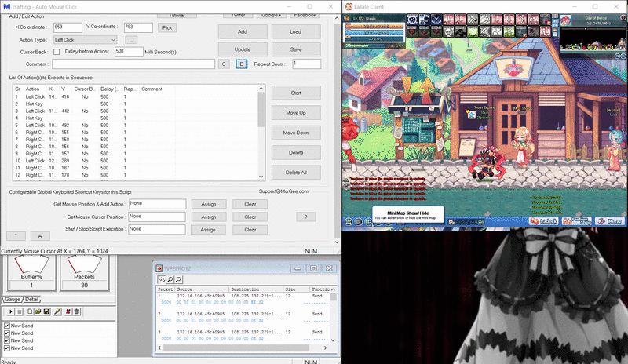
Task: Click the Delete All button
Action: coord(296,173)
